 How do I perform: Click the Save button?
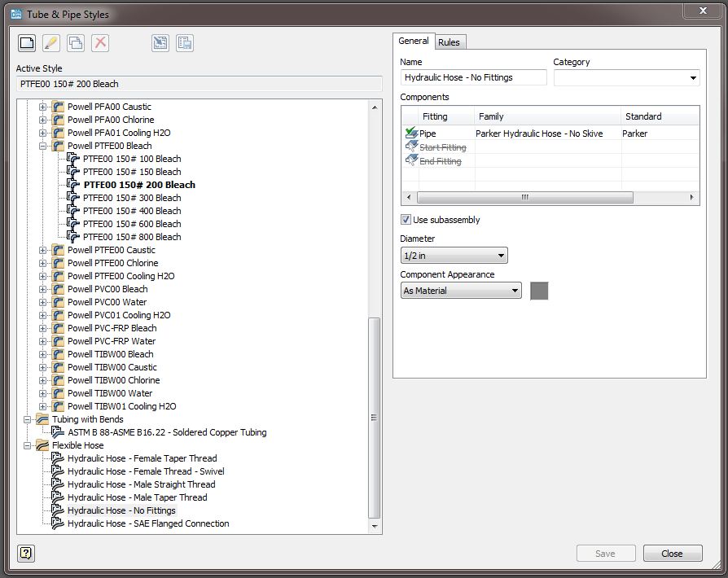[605, 554]
